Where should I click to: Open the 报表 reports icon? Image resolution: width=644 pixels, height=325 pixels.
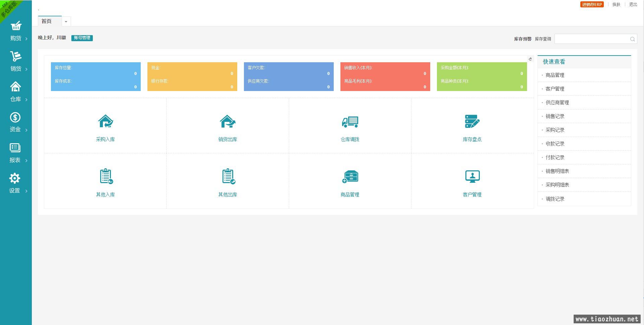click(15, 148)
